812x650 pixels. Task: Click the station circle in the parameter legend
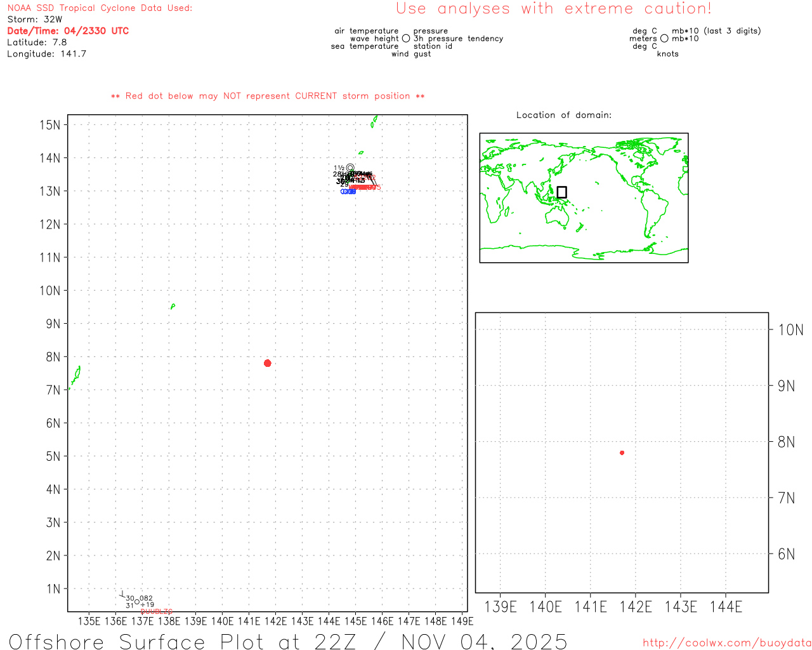(x=406, y=39)
